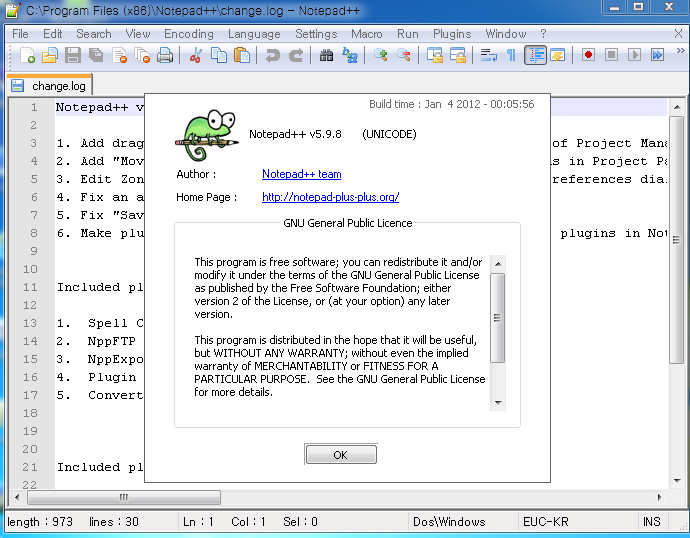Save all files with Save All icon
The image size is (690, 538).
(x=95, y=55)
